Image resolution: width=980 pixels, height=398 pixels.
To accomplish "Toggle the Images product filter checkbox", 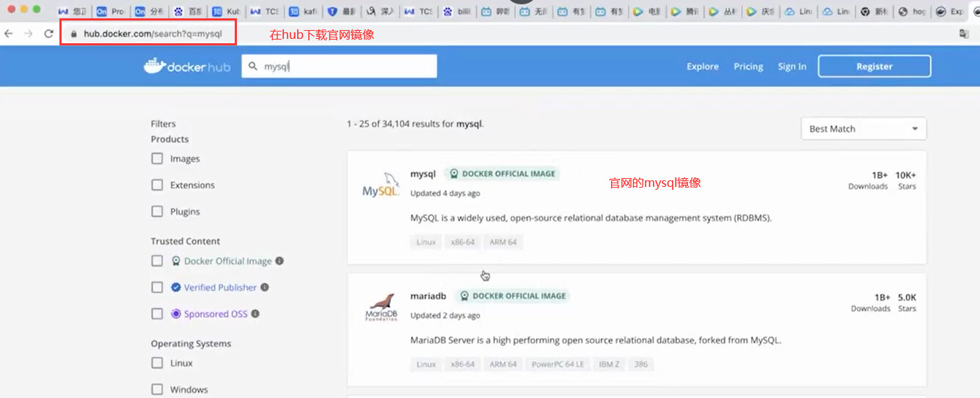I will coord(157,158).
